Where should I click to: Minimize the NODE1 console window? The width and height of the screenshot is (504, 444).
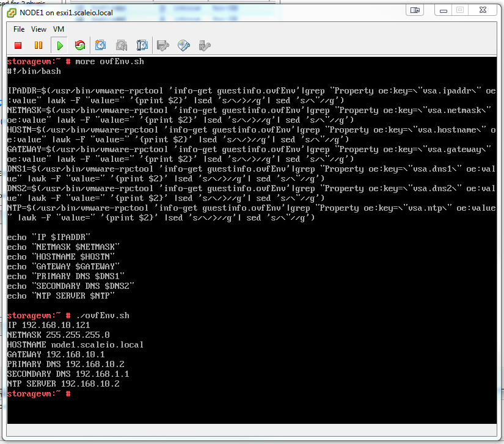[x=442, y=10]
